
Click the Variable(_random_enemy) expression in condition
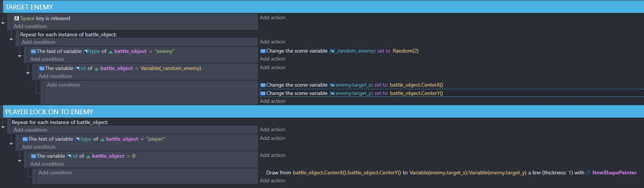pyautogui.click(x=171, y=68)
